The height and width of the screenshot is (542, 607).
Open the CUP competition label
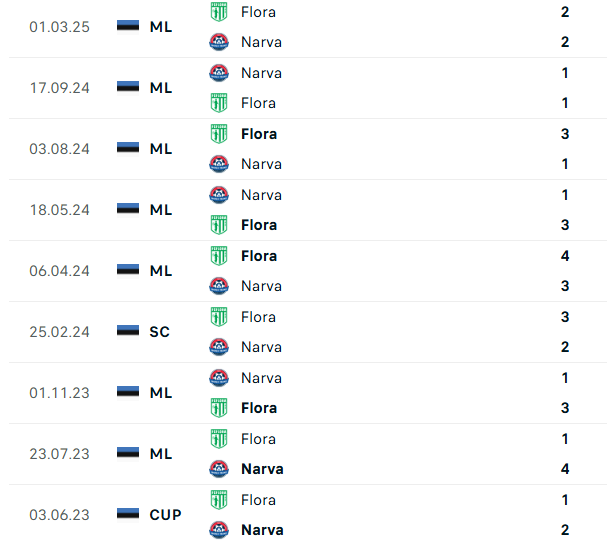(165, 515)
